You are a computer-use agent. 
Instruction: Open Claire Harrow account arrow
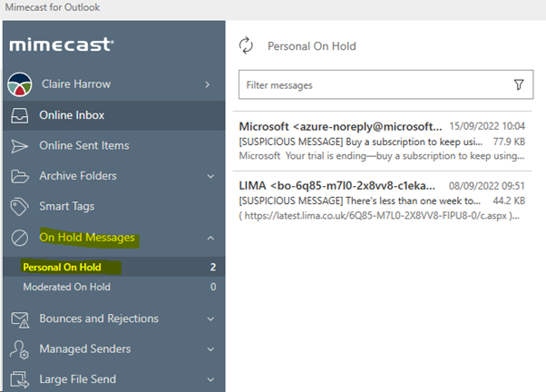[208, 84]
